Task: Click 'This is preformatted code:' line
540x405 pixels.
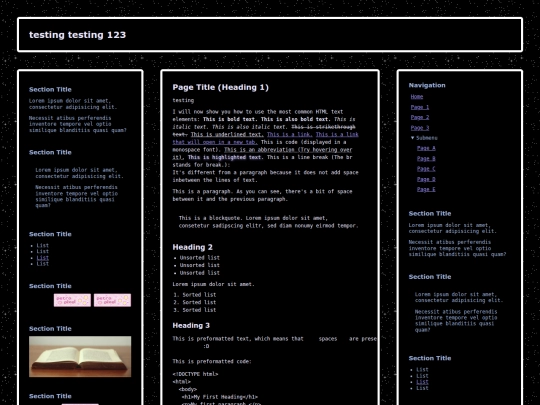Action: (x=212, y=361)
